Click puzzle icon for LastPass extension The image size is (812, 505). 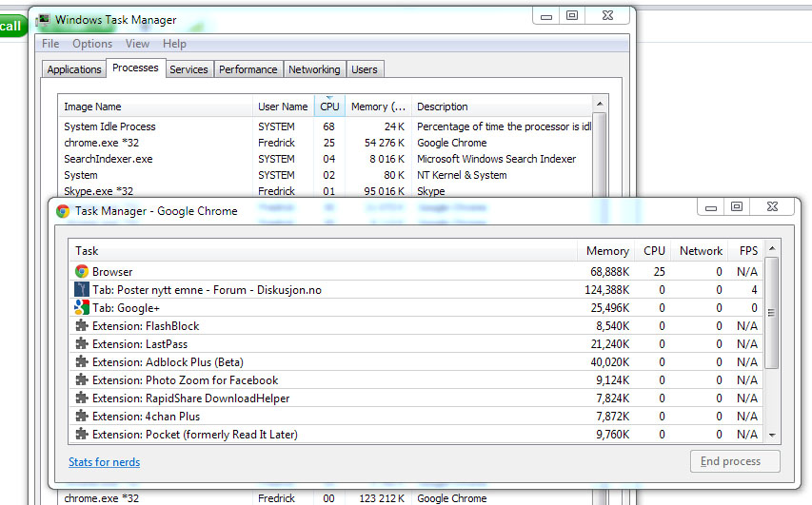click(82, 344)
